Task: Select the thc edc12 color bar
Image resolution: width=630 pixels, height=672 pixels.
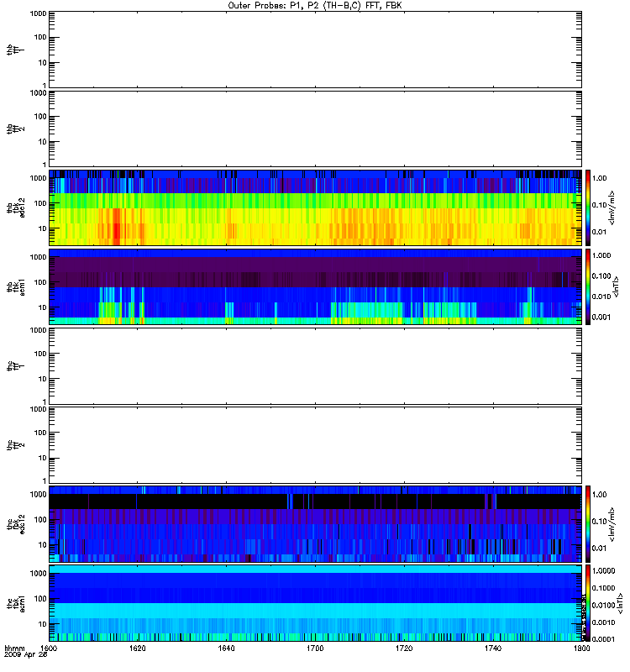Action: [588, 524]
